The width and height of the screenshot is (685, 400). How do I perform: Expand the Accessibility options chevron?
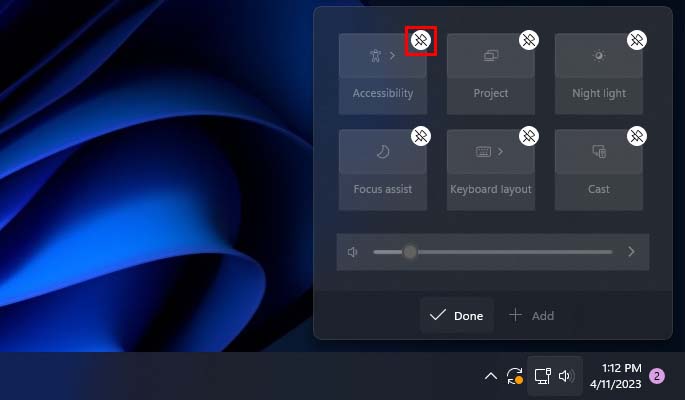393,55
